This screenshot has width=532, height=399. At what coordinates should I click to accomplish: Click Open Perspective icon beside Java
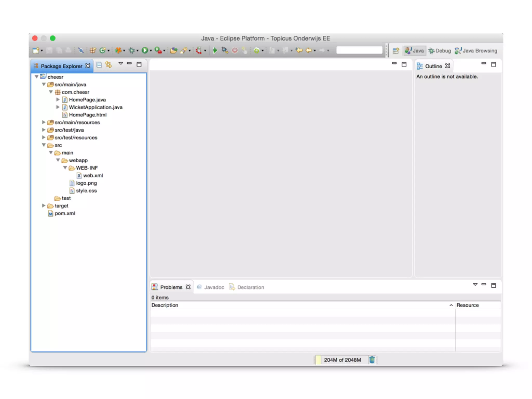pyautogui.click(x=396, y=51)
